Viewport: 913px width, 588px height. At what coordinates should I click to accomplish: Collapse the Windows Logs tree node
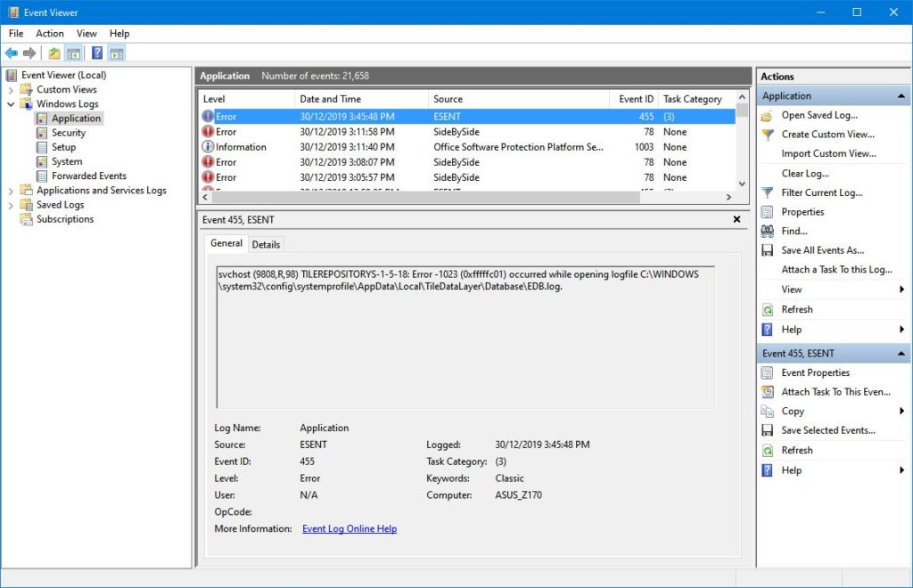coord(11,104)
